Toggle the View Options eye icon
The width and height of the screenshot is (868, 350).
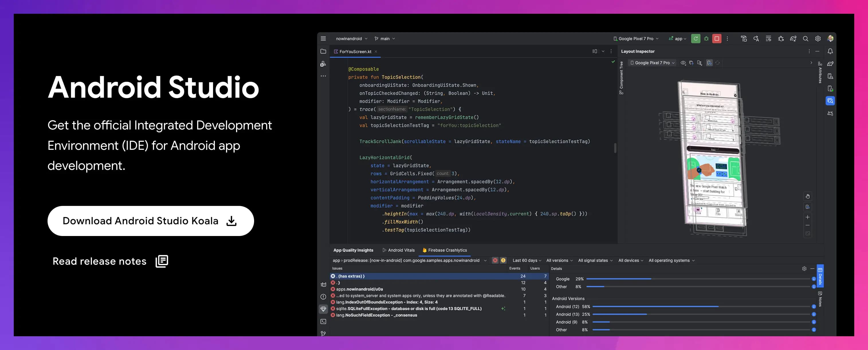pos(683,63)
